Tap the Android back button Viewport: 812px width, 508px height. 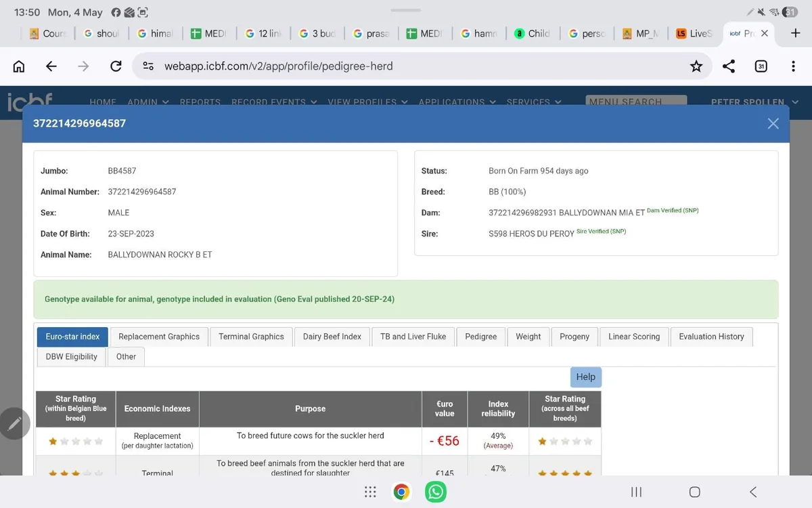click(x=753, y=492)
